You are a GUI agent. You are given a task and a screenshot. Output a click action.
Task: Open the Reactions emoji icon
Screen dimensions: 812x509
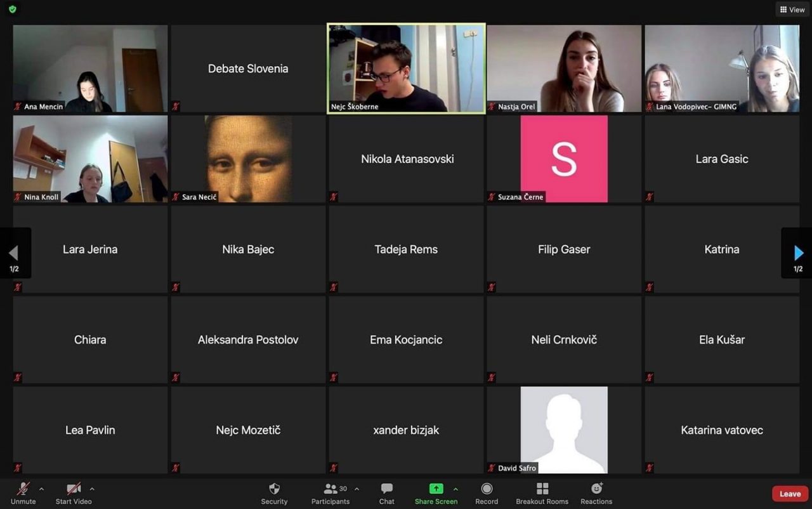click(x=596, y=488)
